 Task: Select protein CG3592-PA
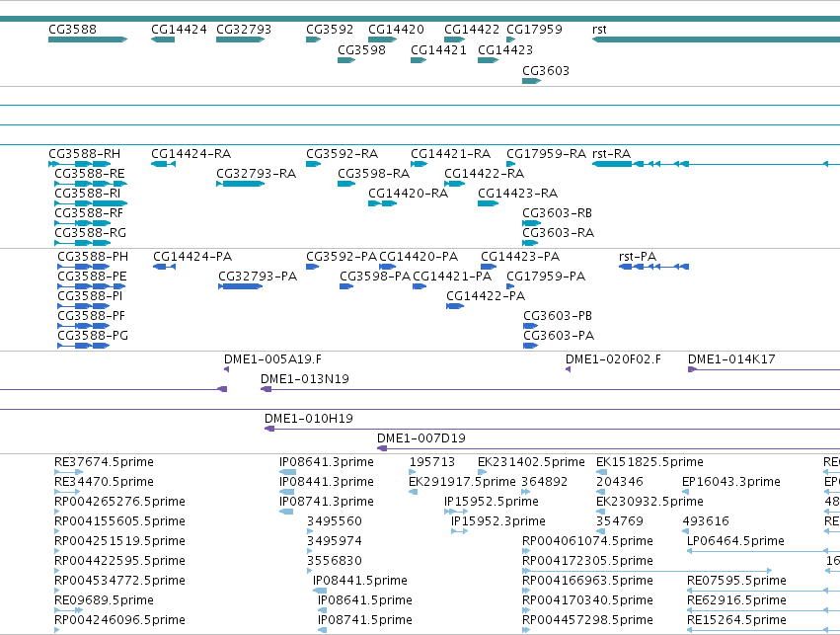click(x=342, y=257)
